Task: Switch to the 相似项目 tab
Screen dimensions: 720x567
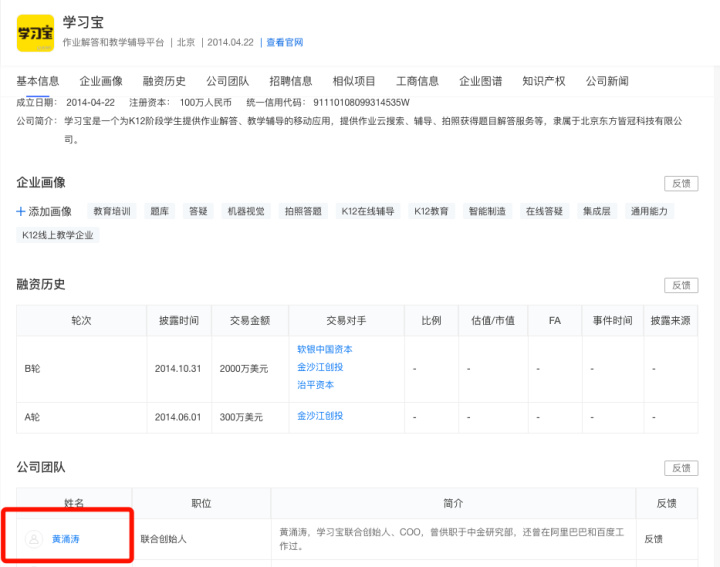Action: [354, 81]
